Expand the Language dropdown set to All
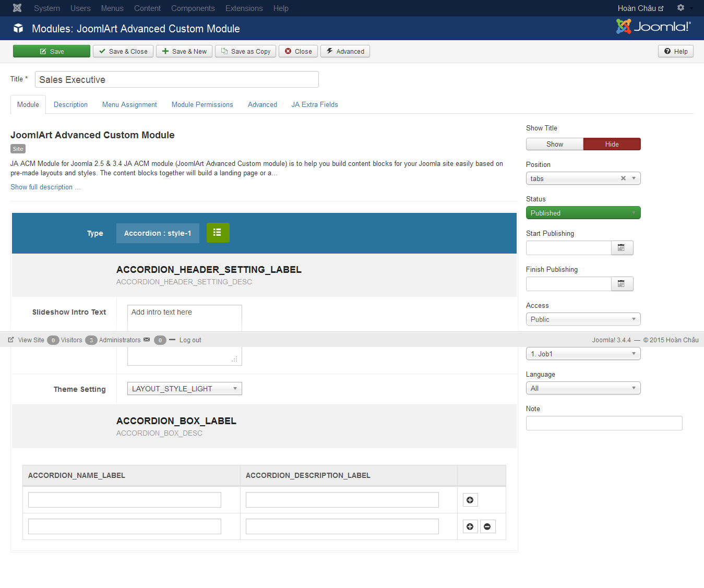 (583, 388)
